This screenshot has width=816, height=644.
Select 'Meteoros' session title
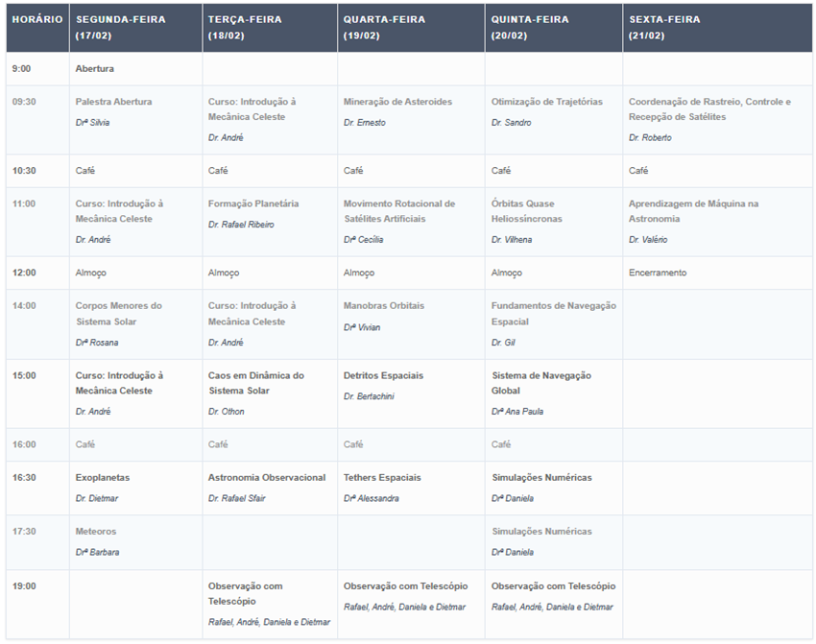click(96, 532)
